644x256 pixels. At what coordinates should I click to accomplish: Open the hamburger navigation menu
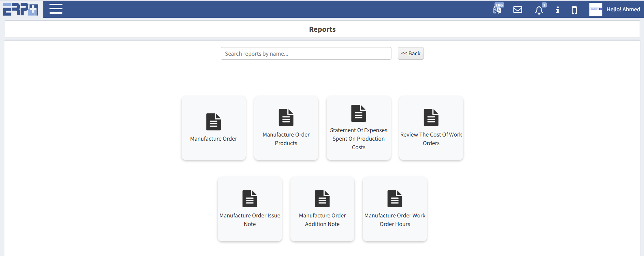(x=56, y=9)
